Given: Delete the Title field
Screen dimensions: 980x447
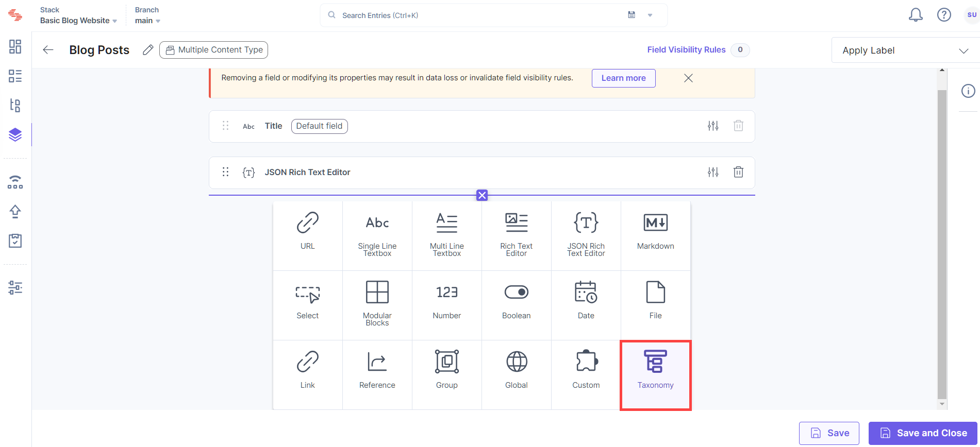Looking at the screenshot, I should point(738,126).
